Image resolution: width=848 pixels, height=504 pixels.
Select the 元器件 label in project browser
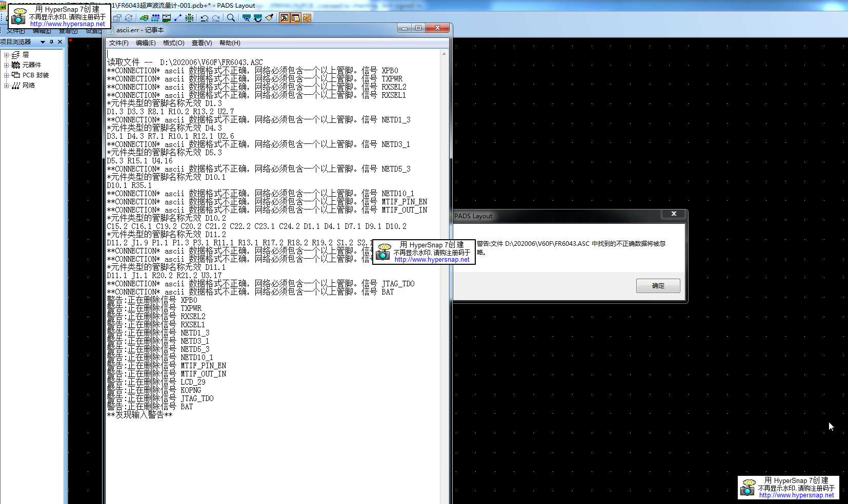click(x=32, y=65)
